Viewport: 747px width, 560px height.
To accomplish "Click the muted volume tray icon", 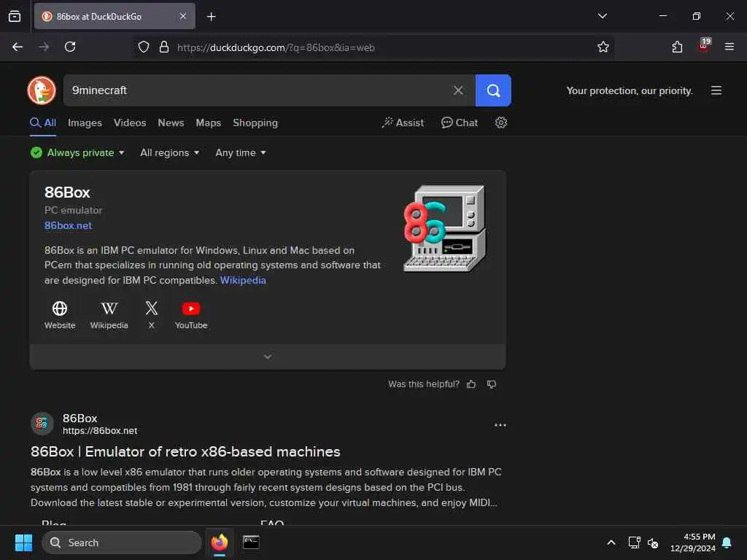I will tap(653, 542).
